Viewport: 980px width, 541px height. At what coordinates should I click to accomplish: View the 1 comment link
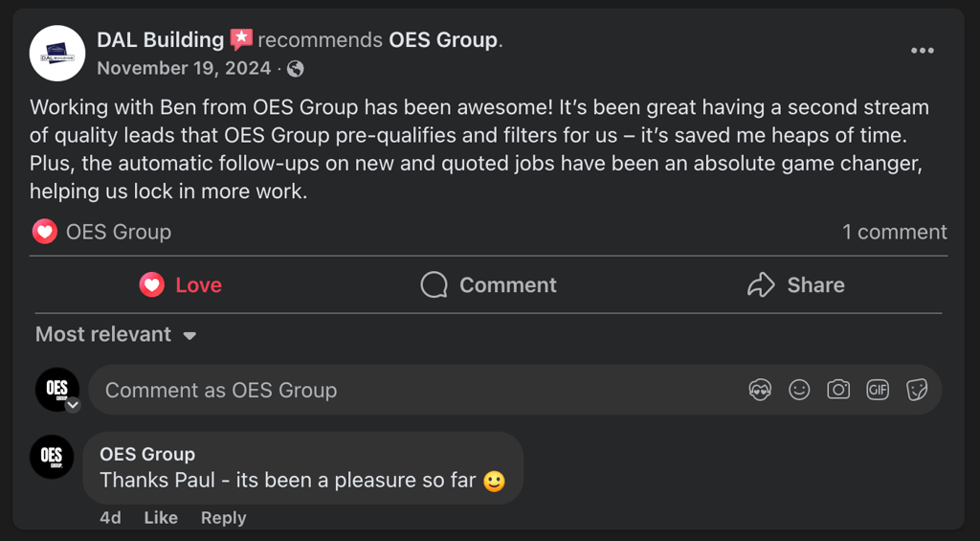pyautogui.click(x=894, y=232)
